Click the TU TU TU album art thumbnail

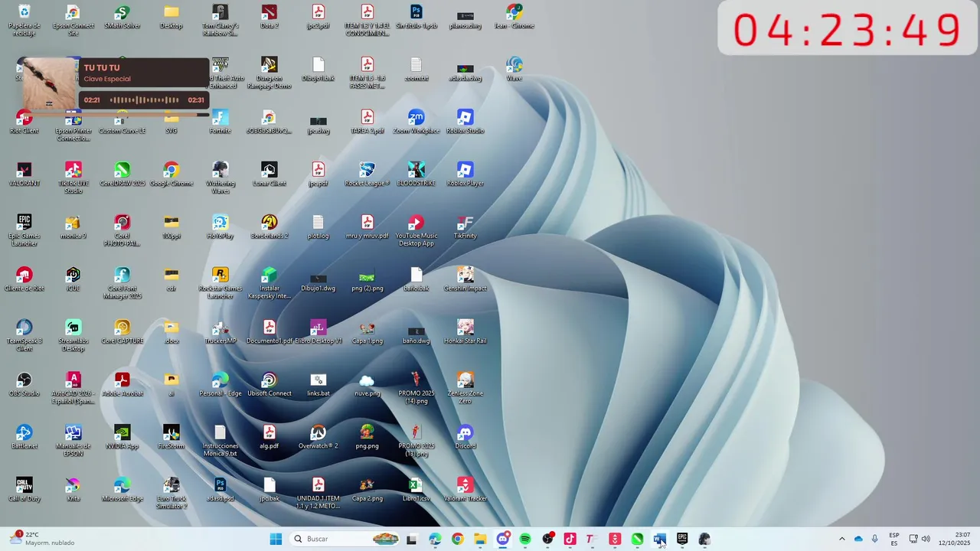49,84
